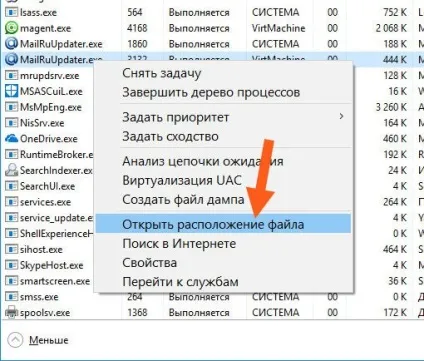Click the 172 K memory value
This screenshot has height=361, width=424.
(395, 312)
